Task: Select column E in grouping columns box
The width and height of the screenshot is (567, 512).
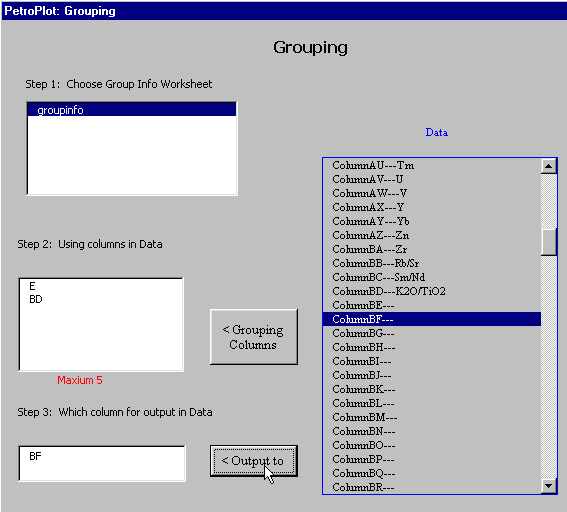Action: (x=32, y=286)
